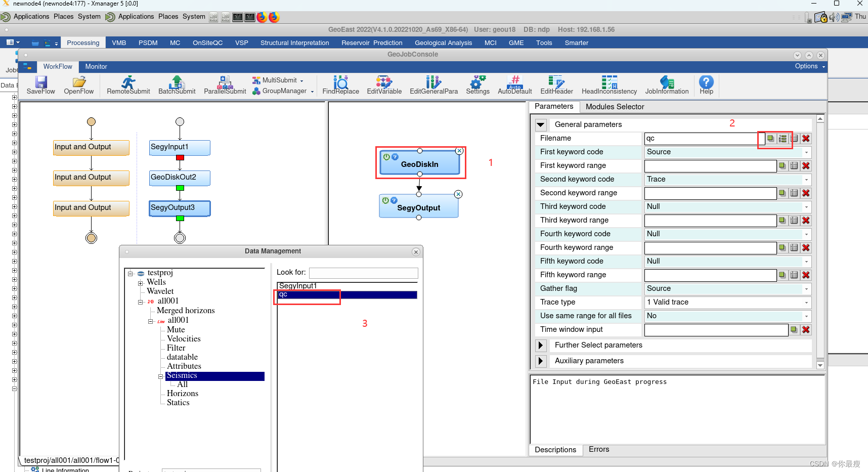Viewport: 868px width, 472px height.
Task: Click the ParallelSubmit toolbar icon
Action: point(225,81)
